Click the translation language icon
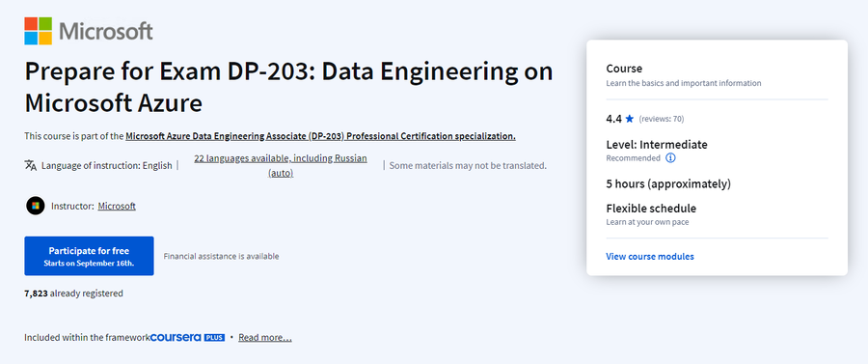 click(31, 165)
